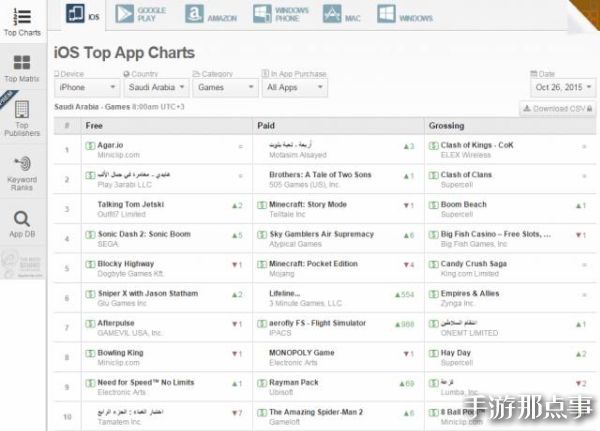This screenshot has width=600, height=431.
Task: Click the in-app purchase icon beside Empires & Allies
Action: tap(433, 294)
